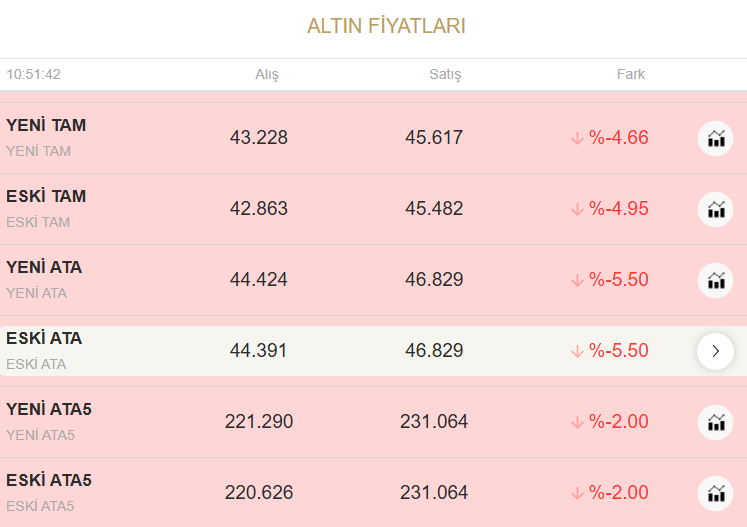
Task: View the chart icon for YENİ ATA5
Action: 715,422
